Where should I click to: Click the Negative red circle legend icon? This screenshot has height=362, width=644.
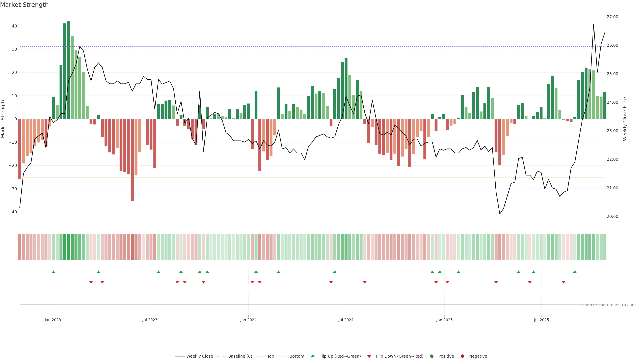point(462,356)
